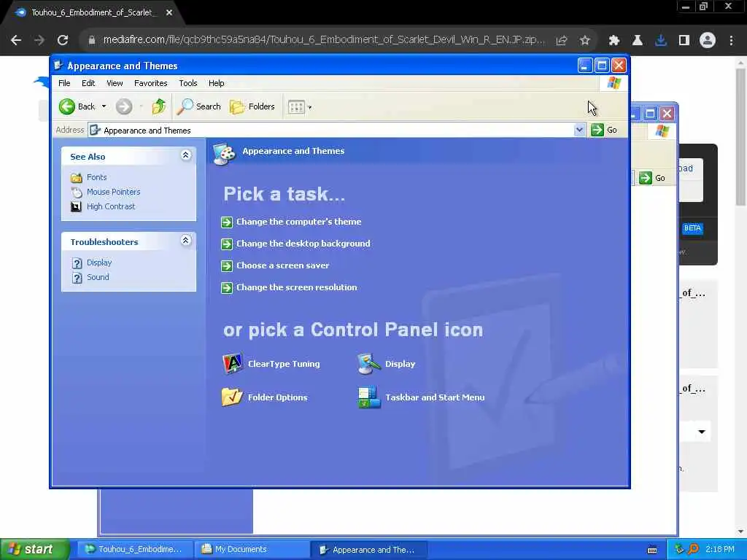The width and height of the screenshot is (747, 560).
Task: Open Chrome extensions puzzle icon
Action: pos(614,41)
